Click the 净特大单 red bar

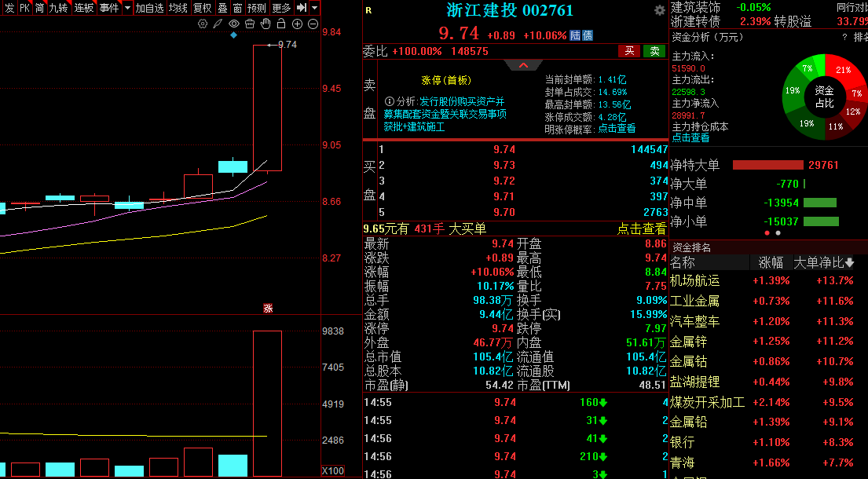pyautogui.click(x=767, y=165)
